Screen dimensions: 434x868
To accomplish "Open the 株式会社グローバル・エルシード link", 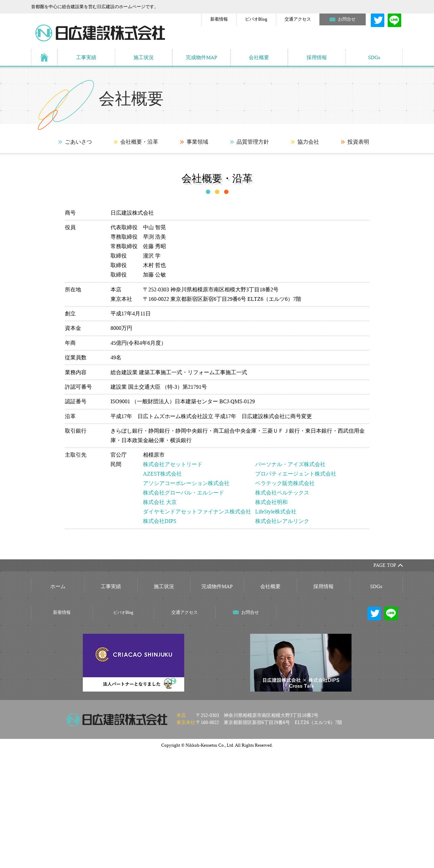I will coord(183,493).
